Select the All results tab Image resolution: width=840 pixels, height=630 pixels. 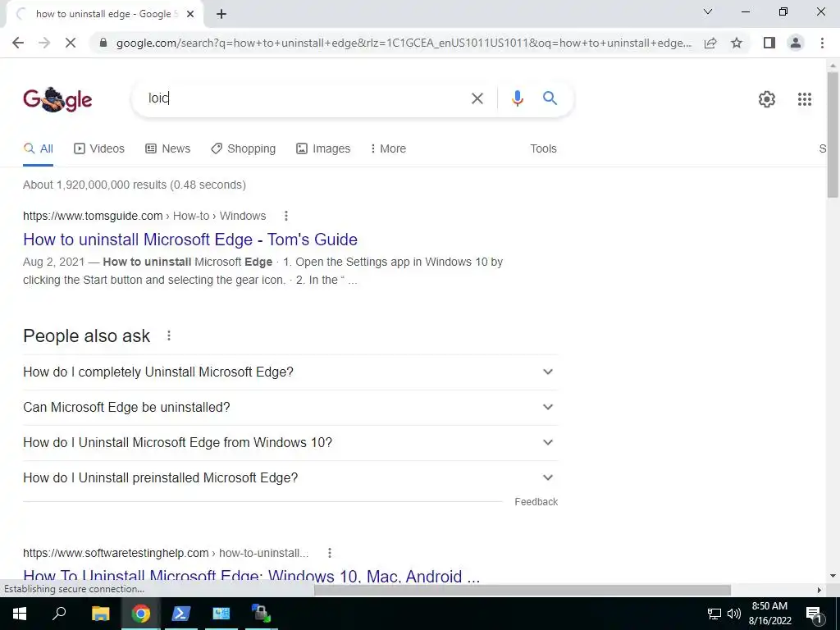click(x=38, y=148)
